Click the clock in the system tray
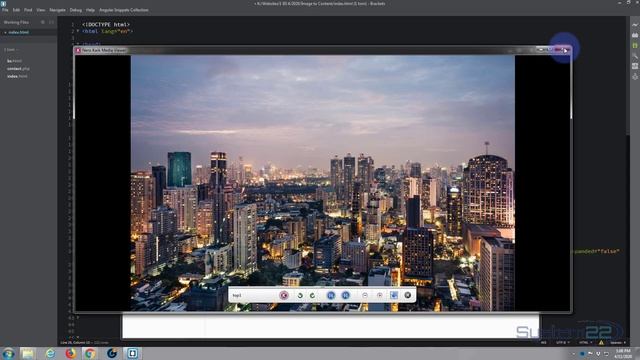Image resolution: width=640 pixels, height=360 pixels. 623,353
